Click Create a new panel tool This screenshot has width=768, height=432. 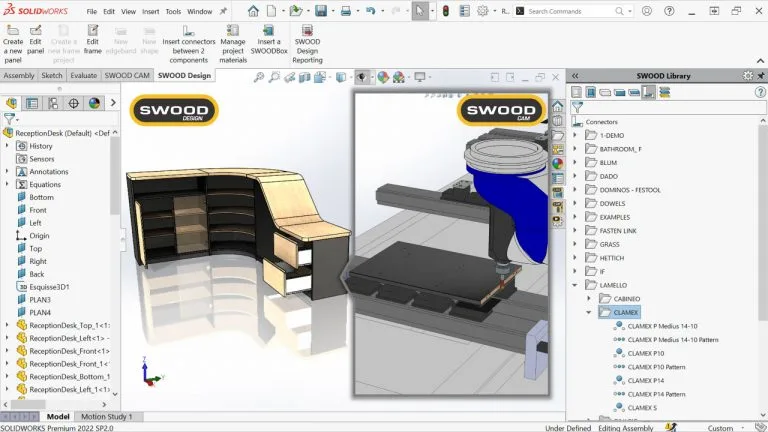[13, 46]
